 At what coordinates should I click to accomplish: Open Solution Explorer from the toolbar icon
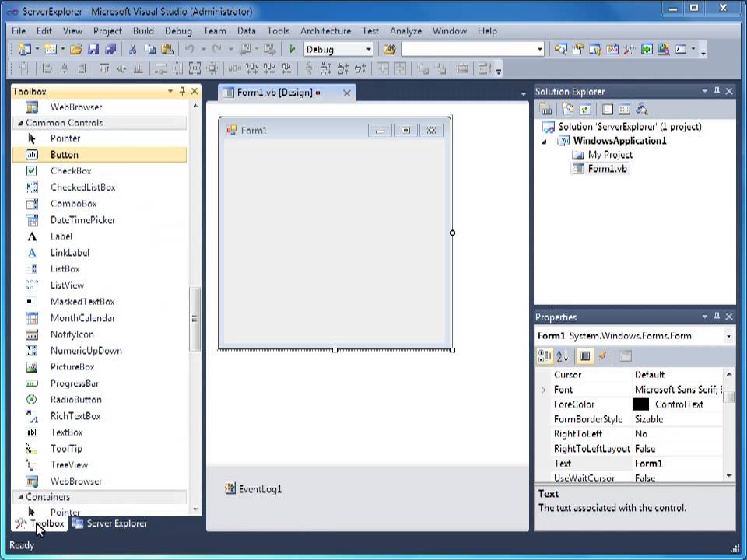coord(561,49)
